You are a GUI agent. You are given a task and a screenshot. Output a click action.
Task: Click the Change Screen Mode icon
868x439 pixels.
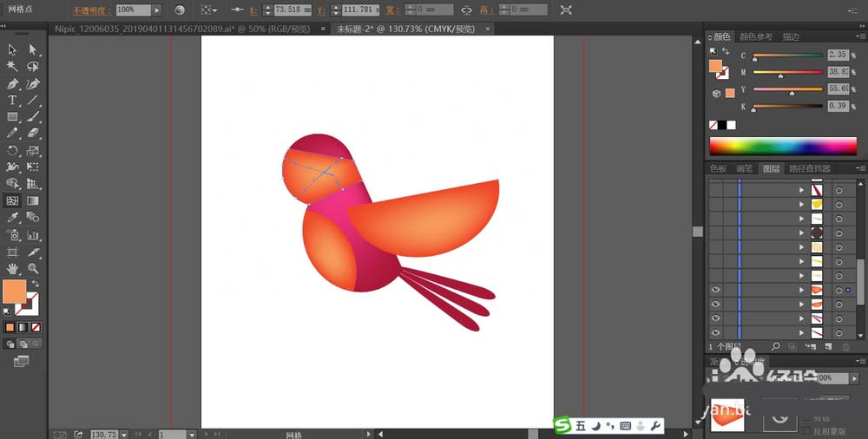(x=21, y=362)
